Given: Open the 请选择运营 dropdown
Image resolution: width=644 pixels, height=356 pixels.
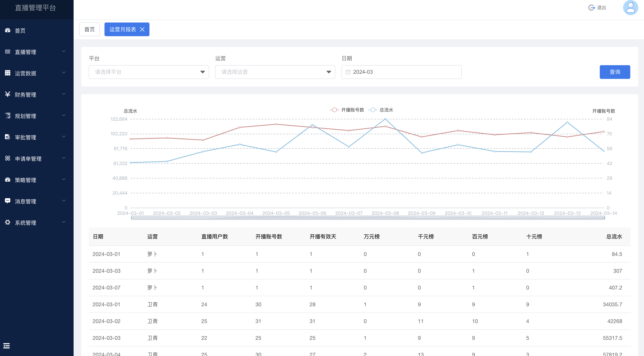Looking at the screenshot, I should (x=275, y=72).
